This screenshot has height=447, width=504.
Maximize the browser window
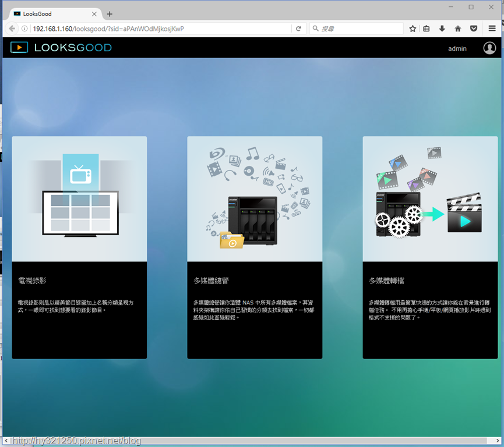471,7
